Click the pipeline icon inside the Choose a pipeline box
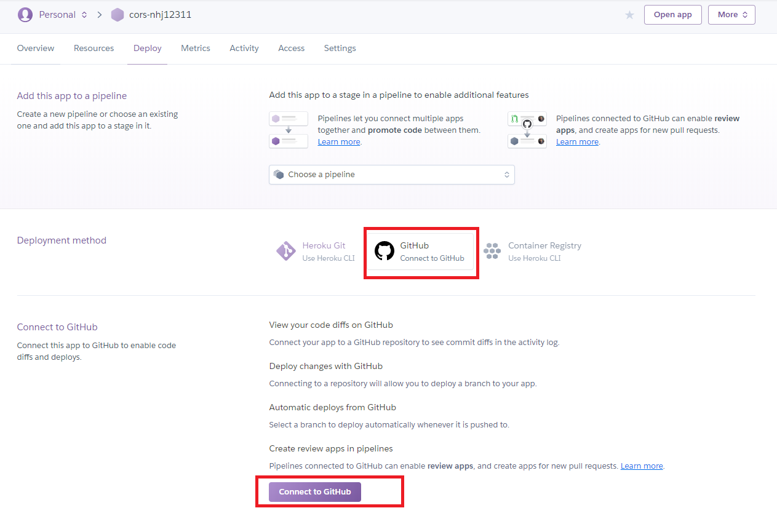Viewport: 777px width, 532px height. [279, 175]
